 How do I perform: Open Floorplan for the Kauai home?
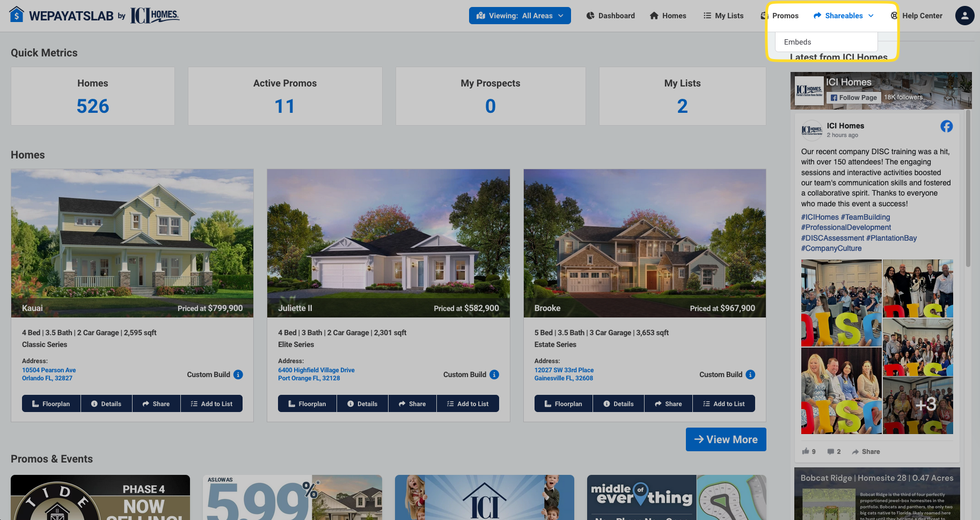[51, 403]
